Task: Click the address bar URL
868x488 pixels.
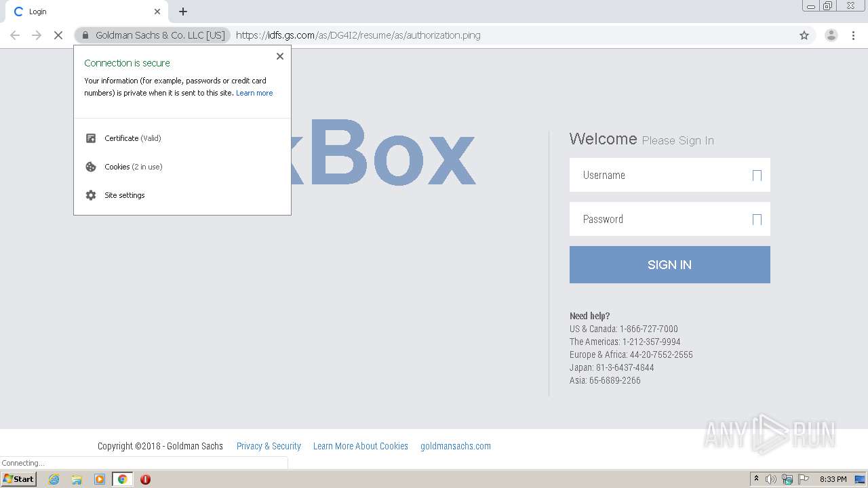Action: tap(358, 35)
